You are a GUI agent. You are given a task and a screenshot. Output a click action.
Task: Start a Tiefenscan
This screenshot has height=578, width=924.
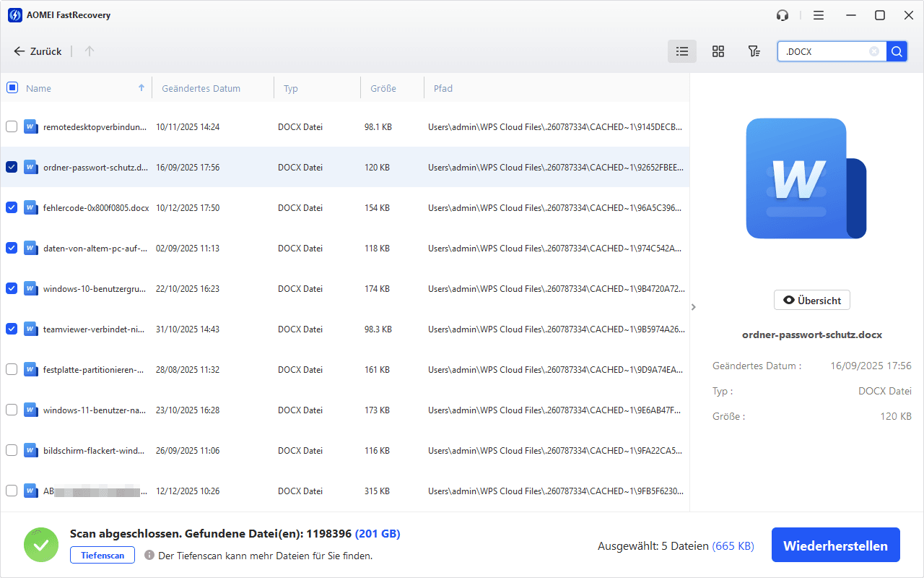click(x=102, y=556)
